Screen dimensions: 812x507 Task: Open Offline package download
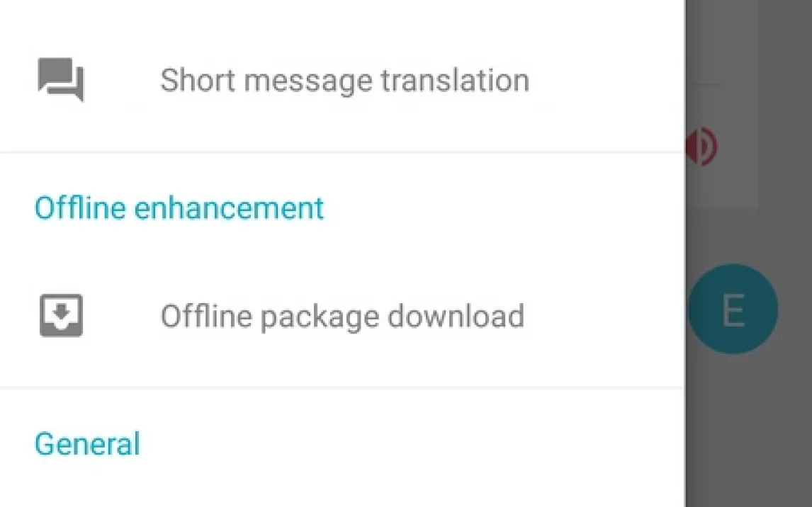point(342,316)
